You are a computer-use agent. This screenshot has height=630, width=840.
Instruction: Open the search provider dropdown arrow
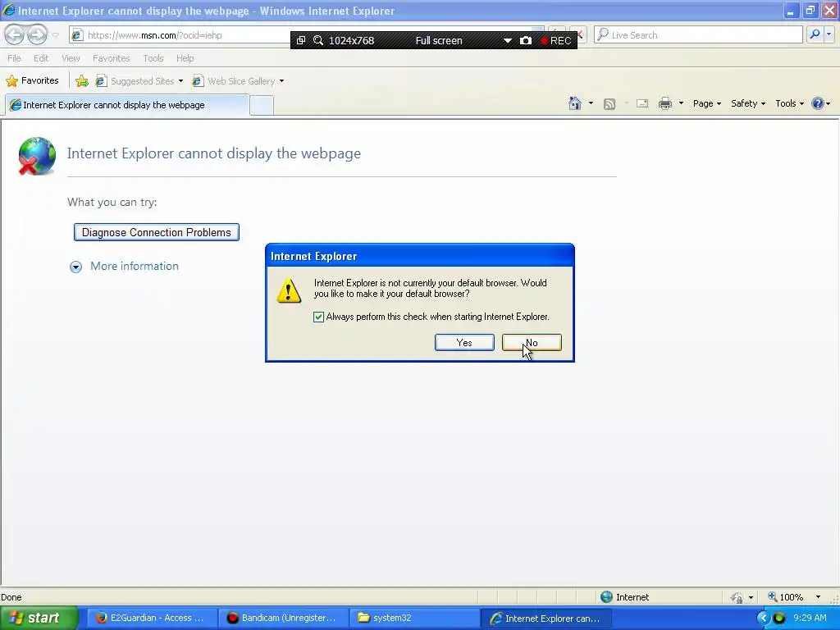click(829, 34)
